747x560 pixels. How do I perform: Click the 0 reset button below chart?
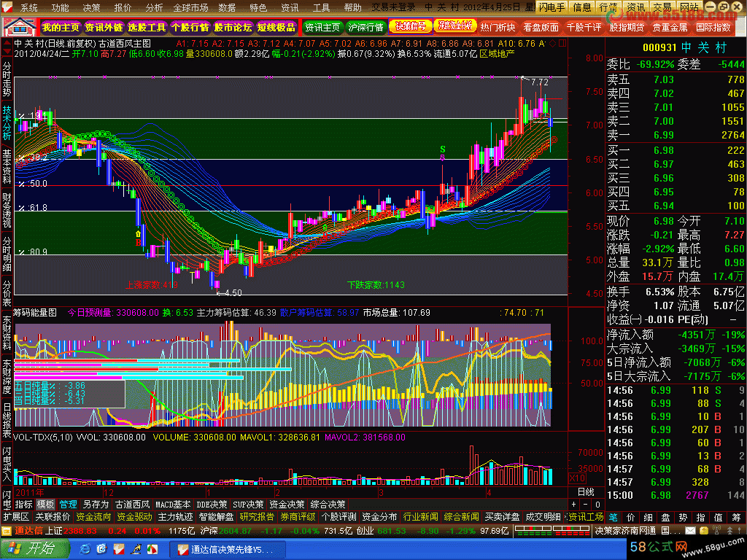597,505
